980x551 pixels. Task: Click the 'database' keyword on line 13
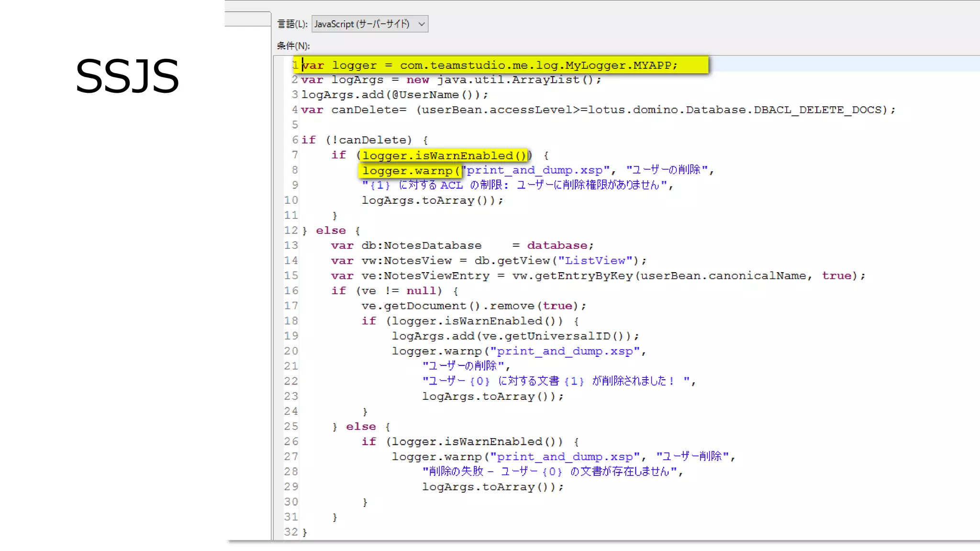point(557,246)
